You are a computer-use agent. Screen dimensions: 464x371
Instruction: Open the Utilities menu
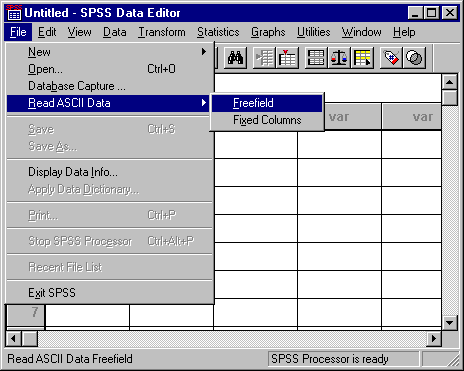(x=313, y=32)
